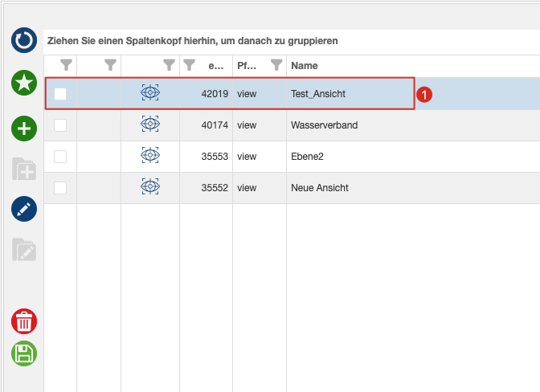This screenshot has width=540, height=392.
Task: Click the red trash delete icon
Action: point(24,321)
